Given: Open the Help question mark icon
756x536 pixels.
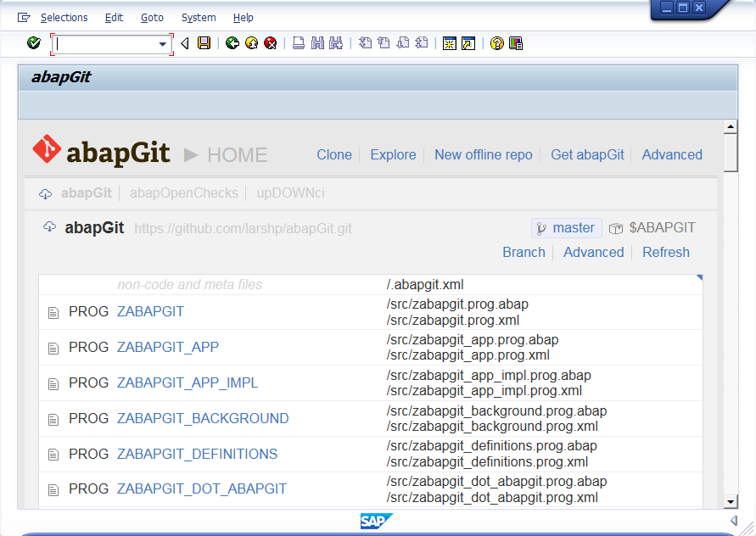Looking at the screenshot, I should pos(497,43).
